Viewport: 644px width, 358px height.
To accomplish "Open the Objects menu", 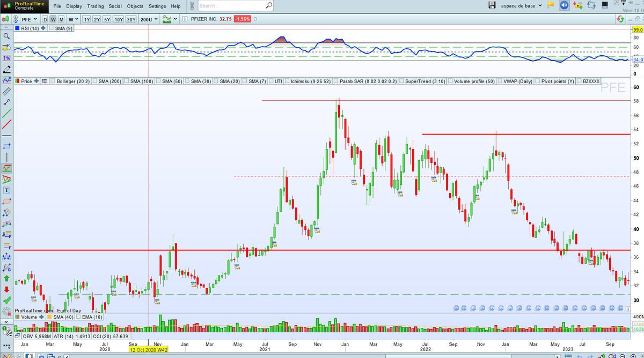I will point(135,6).
